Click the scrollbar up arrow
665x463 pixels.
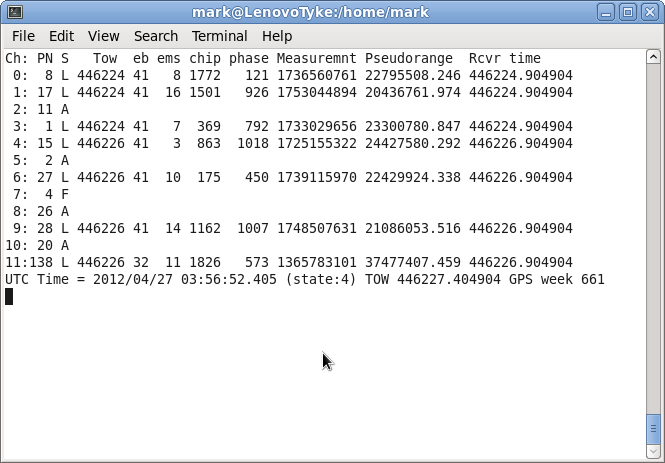pyautogui.click(x=654, y=57)
